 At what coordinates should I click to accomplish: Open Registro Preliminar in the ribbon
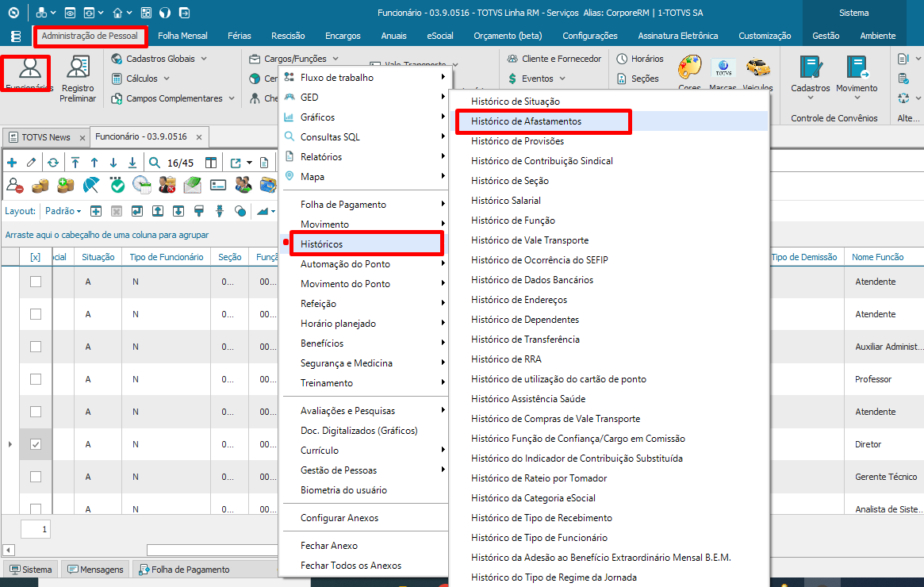[78, 79]
